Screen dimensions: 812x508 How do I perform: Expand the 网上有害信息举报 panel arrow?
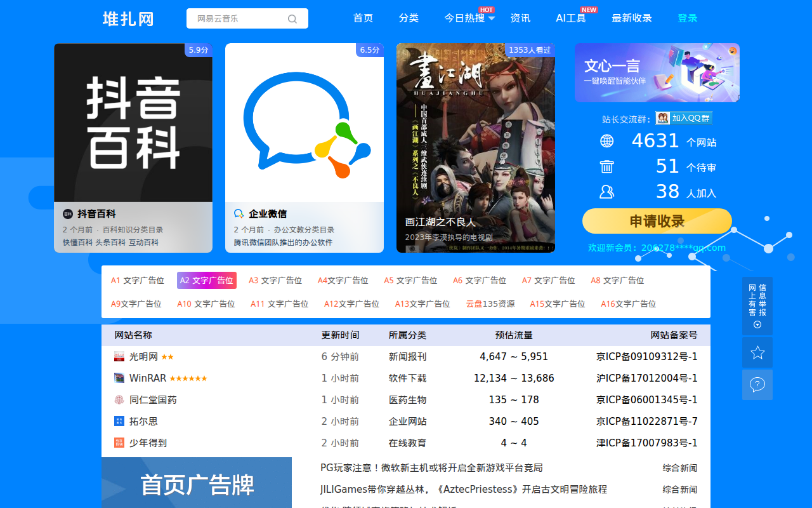757,325
